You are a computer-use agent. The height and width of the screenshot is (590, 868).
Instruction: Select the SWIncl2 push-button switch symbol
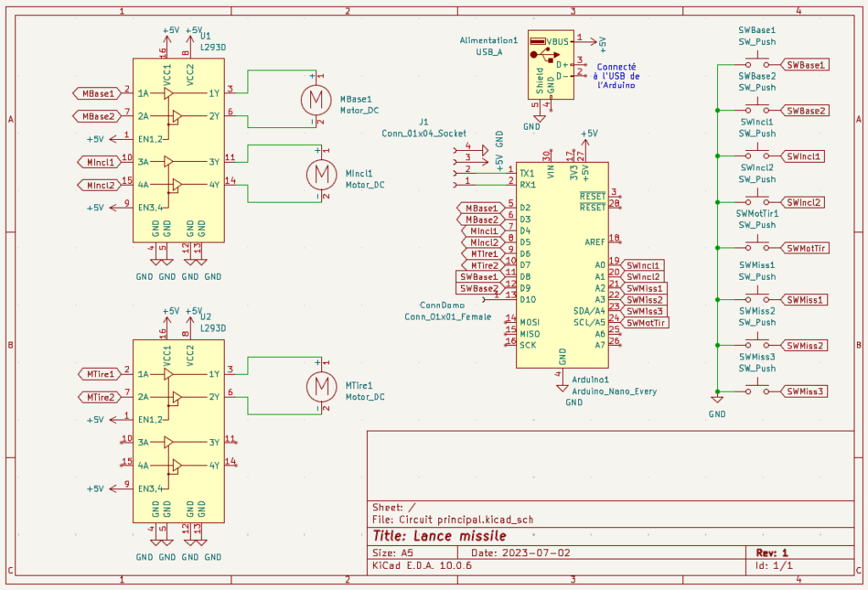coord(757,200)
